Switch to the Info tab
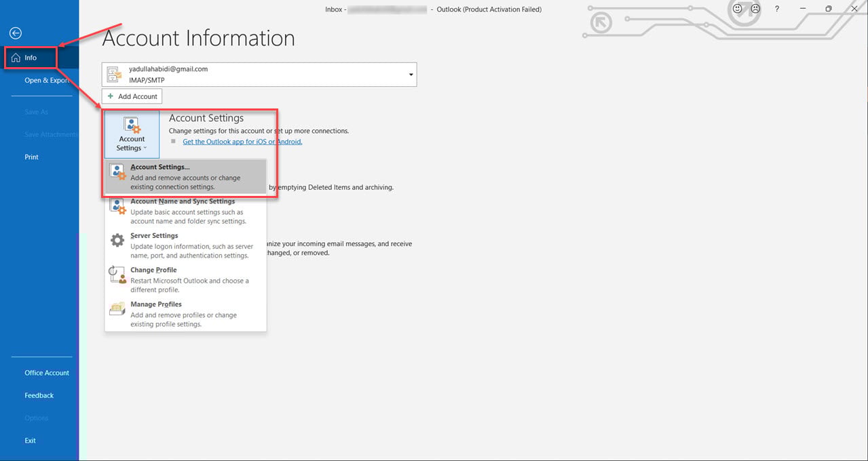This screenshot has height=461, width=868. (31, 58)
